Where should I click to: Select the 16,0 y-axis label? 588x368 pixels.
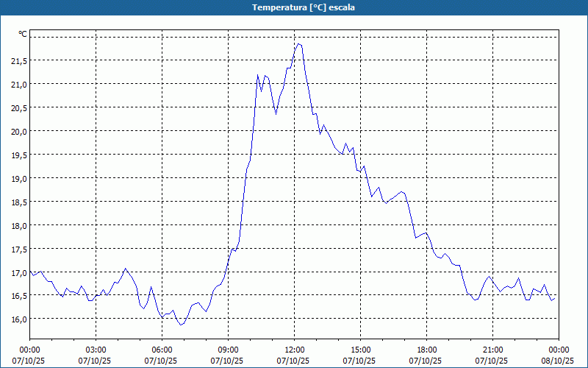click(18, 319)
